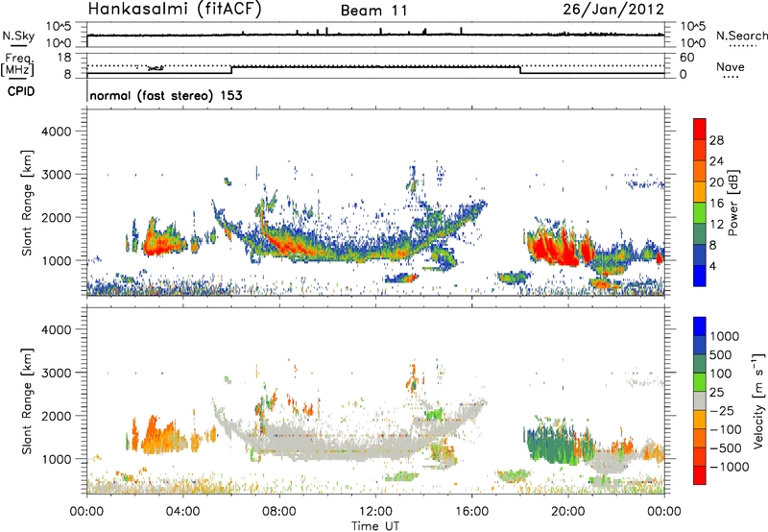Viewport: 768px width, 532px height.
Task: Click the -500 label on Velocity colorbar
Action: pyautogui.click(x=726, y=448)
